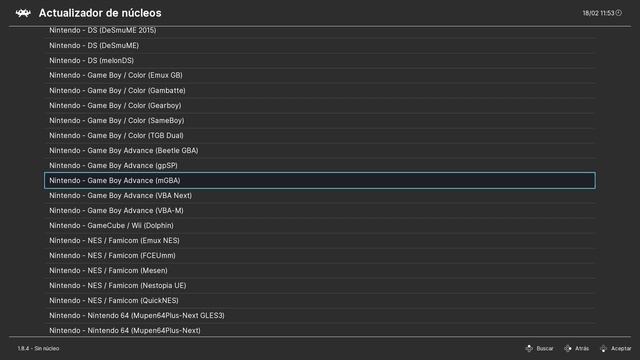Click the 1.8.4 - Sin núcleo status text
Image resolution: width=640 pixels, height=360 pixels.
[38, 348]
